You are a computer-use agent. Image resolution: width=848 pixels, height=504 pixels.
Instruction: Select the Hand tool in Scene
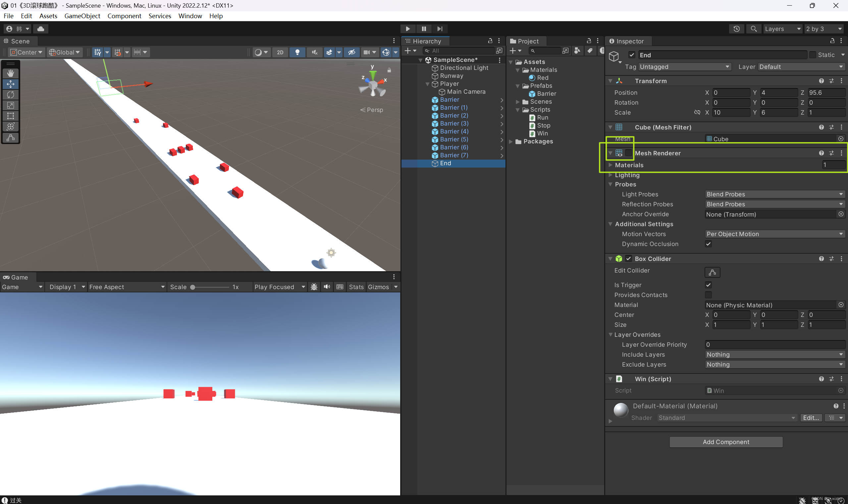pos(11,74)
